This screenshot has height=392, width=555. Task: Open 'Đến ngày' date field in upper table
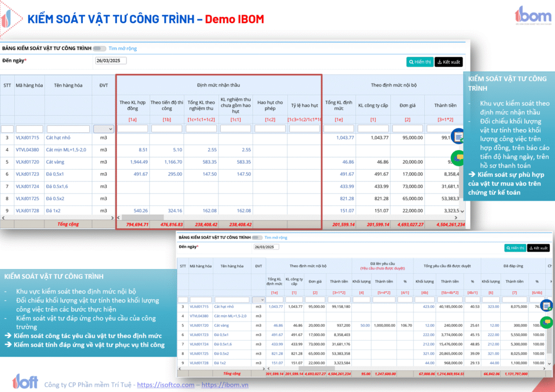coord(111,60)
